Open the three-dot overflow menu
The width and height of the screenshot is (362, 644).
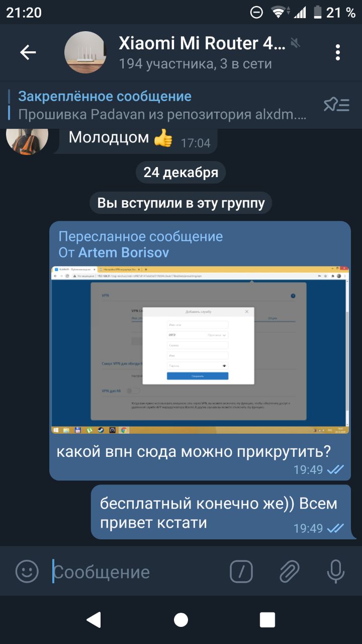[338, 52]
